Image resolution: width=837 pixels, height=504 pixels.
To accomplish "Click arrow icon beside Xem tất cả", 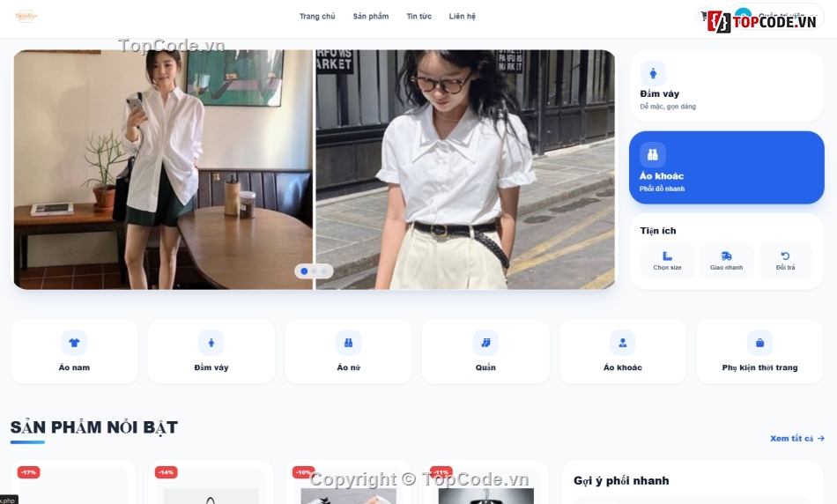I will 821,438.
